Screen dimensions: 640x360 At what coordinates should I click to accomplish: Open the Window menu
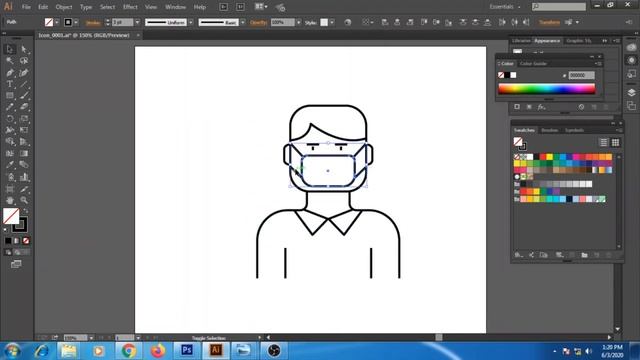[x=176, y=7]
